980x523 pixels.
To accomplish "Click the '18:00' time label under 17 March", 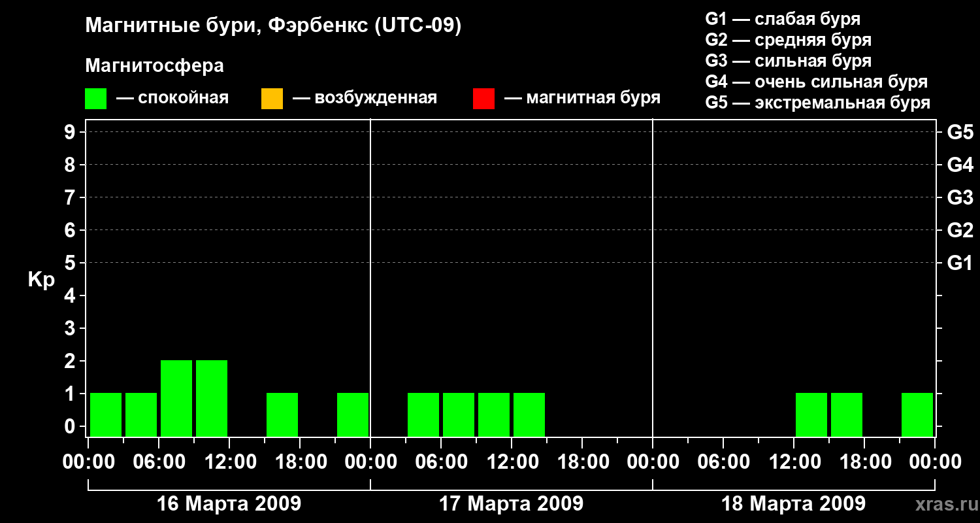I will point(582,462).
